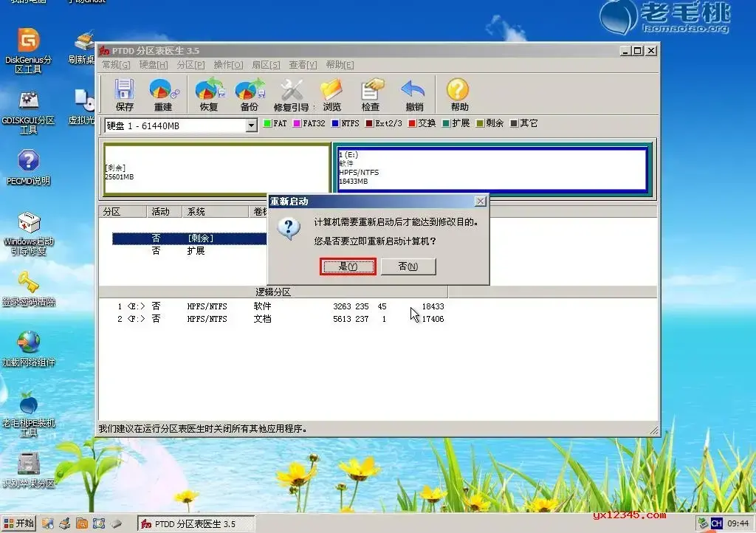
Task: Click the 17406 size value
Action: tap(433, 319)
